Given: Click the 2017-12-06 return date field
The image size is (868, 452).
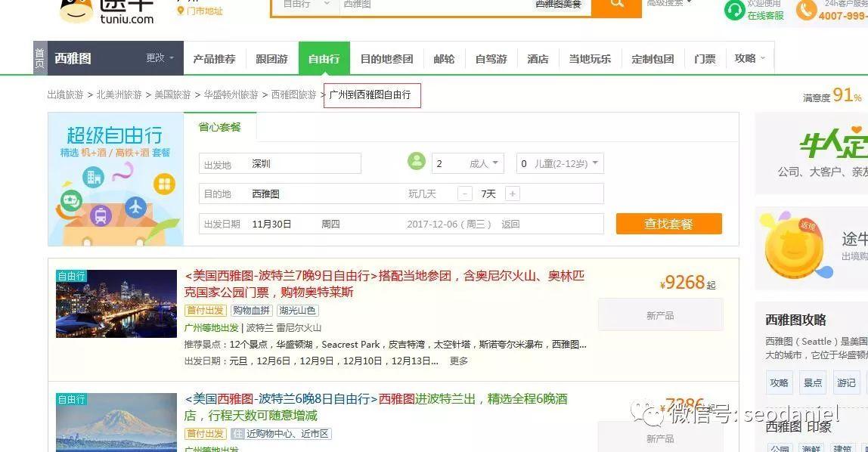Looking at the screenshot, I should coord(463,224).
